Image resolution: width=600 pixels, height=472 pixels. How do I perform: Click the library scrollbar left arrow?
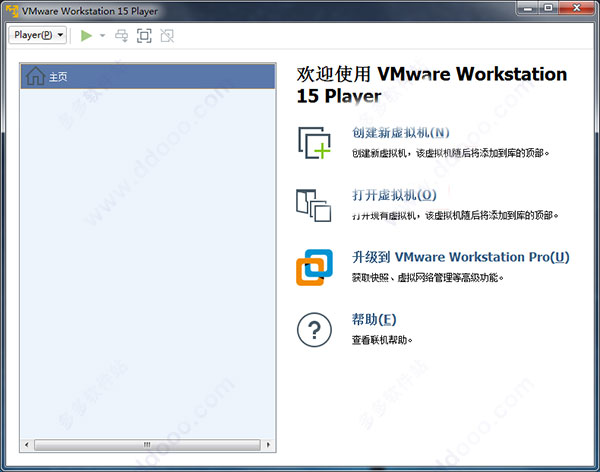[26, 444]
